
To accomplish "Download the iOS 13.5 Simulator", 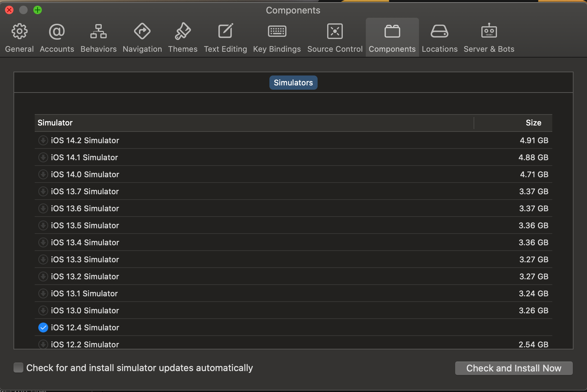I will [x=43, y=225].
